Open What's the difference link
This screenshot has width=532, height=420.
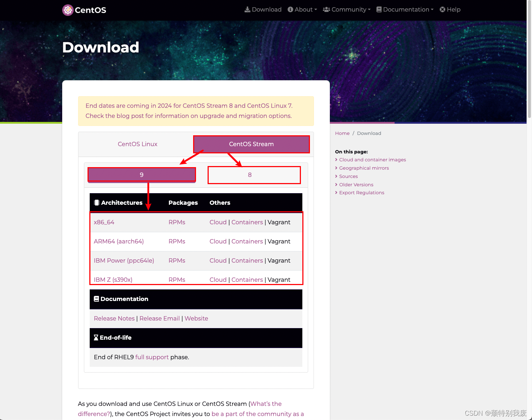[x=180, y=409]
